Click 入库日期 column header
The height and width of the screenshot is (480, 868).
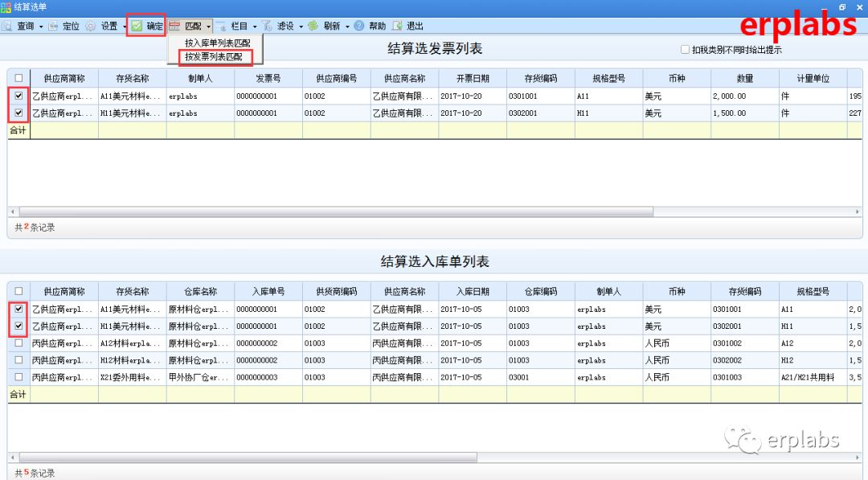pos(473,291)
